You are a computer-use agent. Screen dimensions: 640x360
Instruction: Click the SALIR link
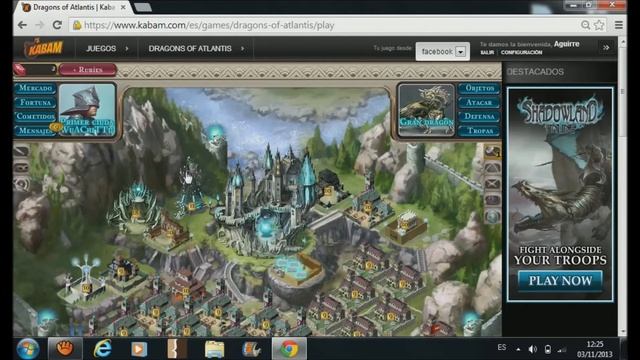tap(487, 53)
